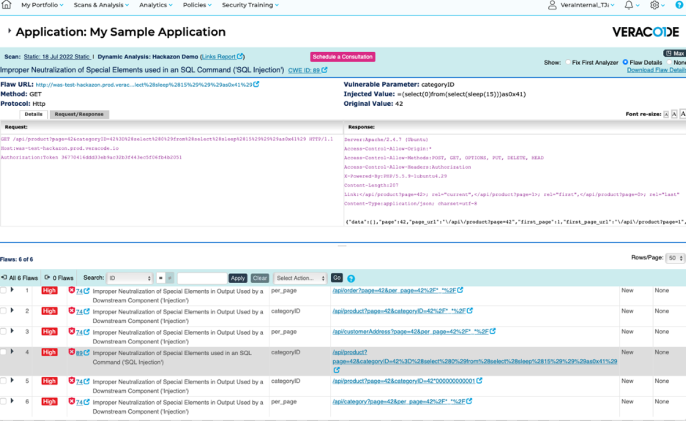Screen dimensions: 686x421
Task: Check the checkbox for flaw row 5
Action: tap(3, 381)
